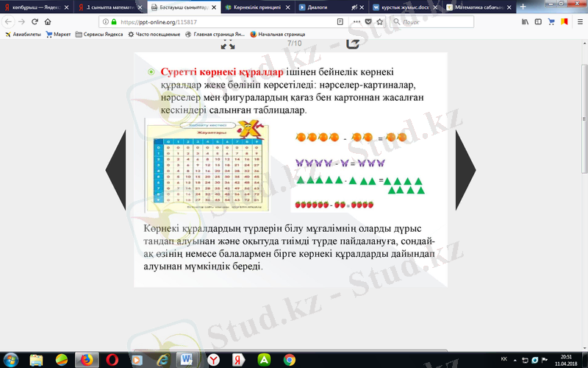Image resolution: width=588 pixels, height=368 pixels.
Task: Open the shopping cart extension icon
Action: [x=551, y=22]
